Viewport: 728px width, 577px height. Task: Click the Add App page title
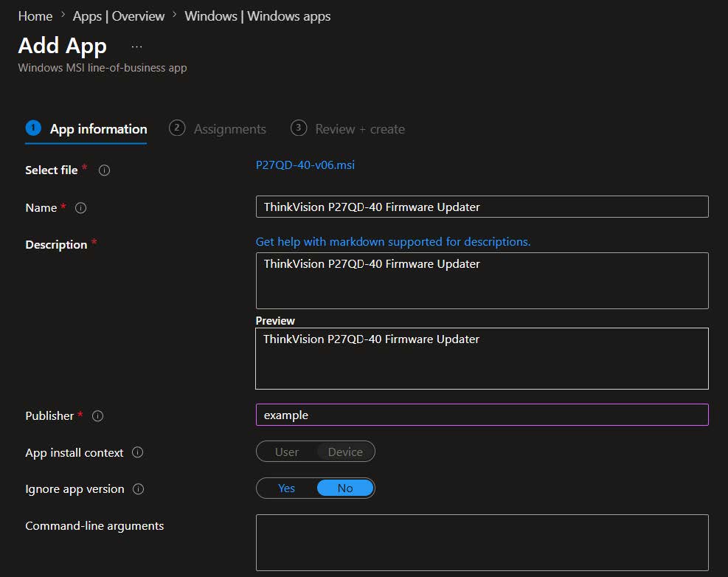pos(62,46)
